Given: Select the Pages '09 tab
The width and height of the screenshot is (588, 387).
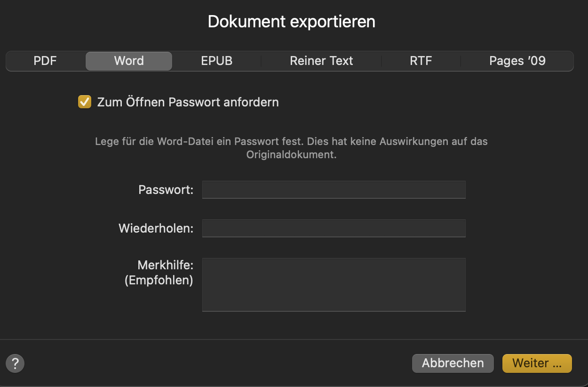Looking at the screenshot, I should pos(517,61).
